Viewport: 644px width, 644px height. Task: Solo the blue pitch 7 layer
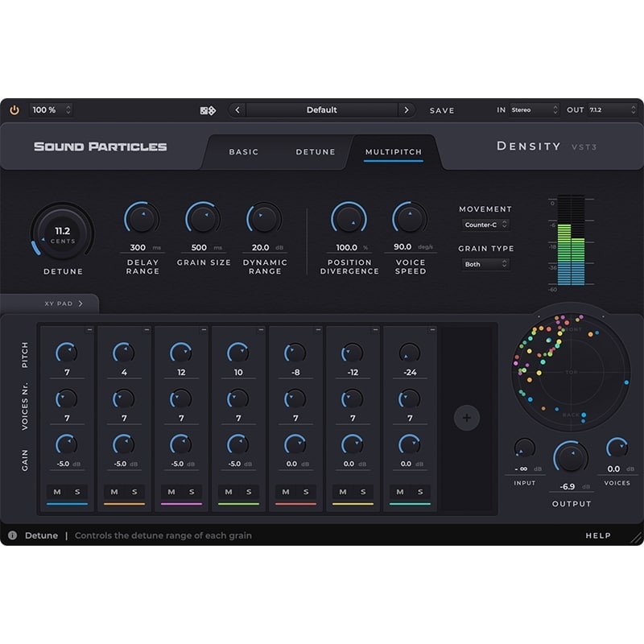tap(77, 492)
